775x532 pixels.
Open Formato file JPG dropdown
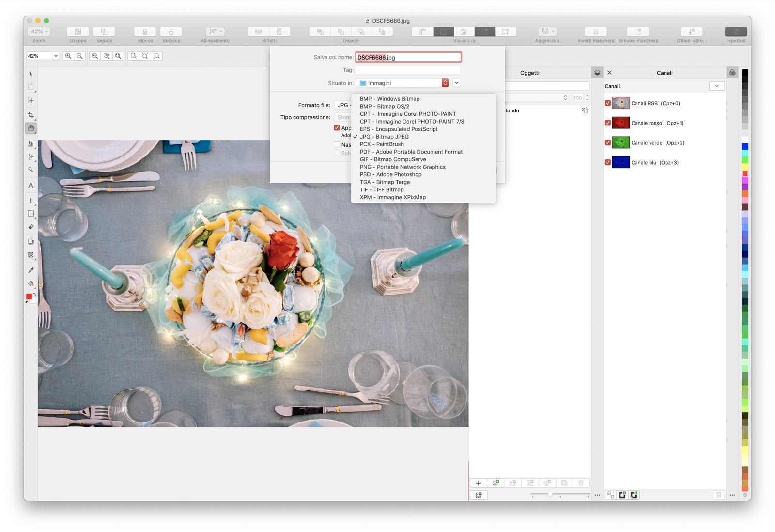pos(343,105)
